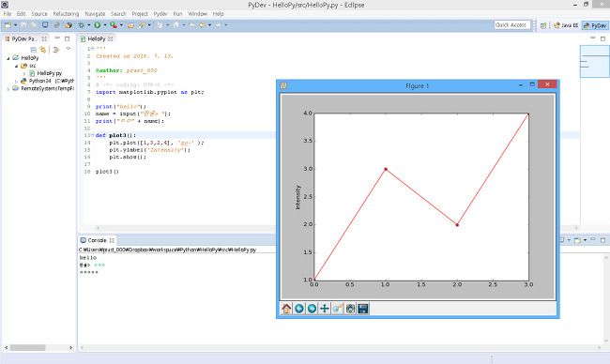Image resolution: width=610 pixels, height=364 pixels.
Task: Select the Pan axes cross tool
Action: 325,309
